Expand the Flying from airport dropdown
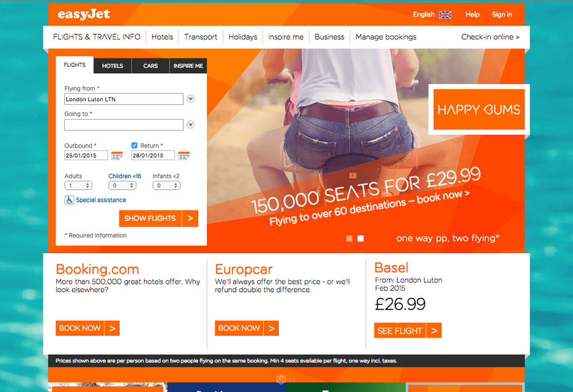Image resolution: width=573 pixels, height=392 pixels. 190,99
